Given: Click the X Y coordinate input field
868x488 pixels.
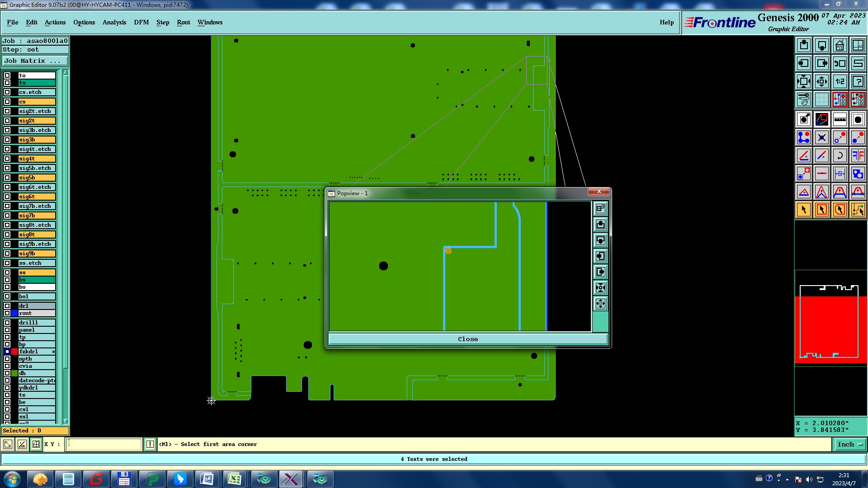Looking at the screenshot, I should 104,445.
